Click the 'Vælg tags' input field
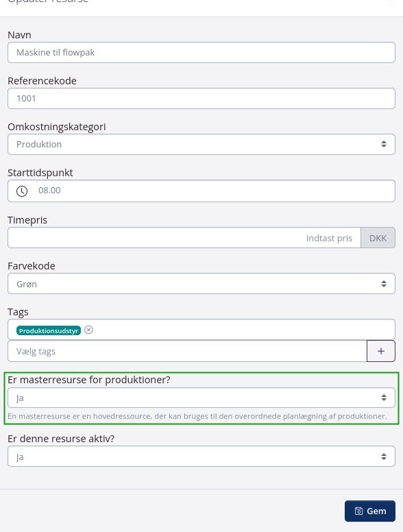This screenshot has height=532, width=403. pos(187,351)
